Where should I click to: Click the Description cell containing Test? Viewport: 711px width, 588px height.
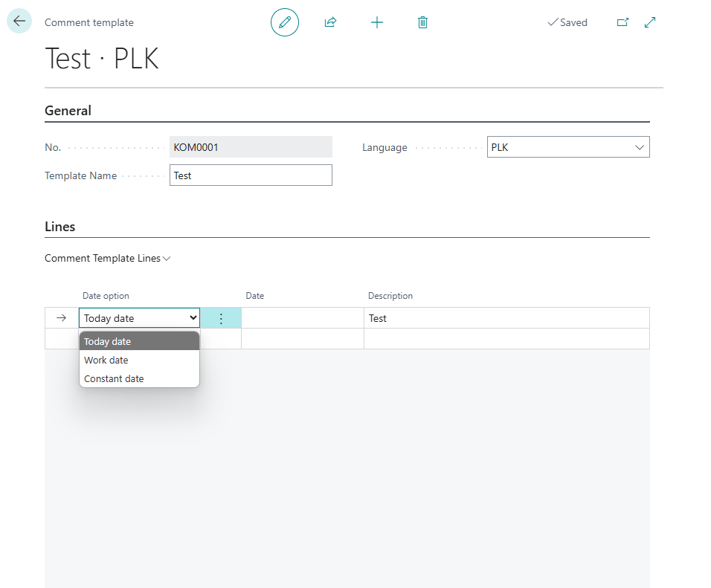506,318
